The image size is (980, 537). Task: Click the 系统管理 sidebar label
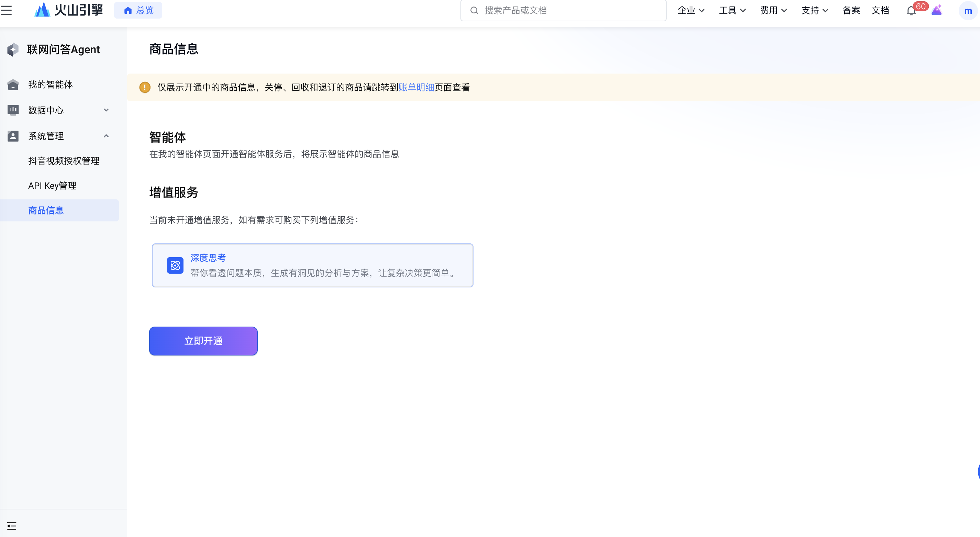(46, 136)
